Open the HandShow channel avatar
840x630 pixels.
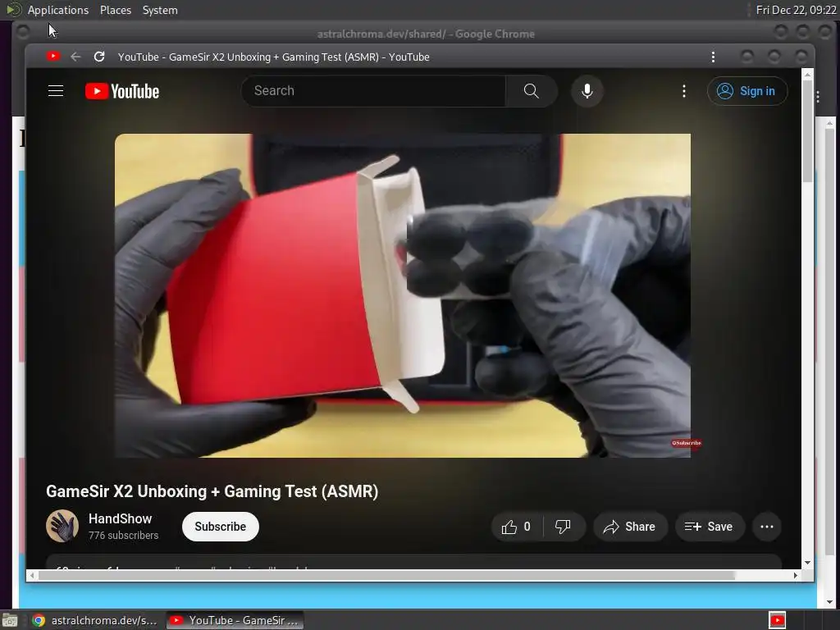click(x=62, y=526)
